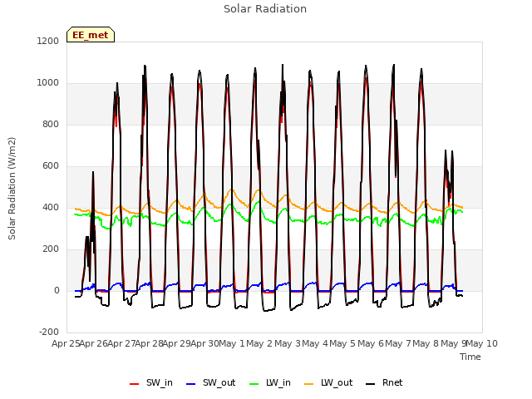Click the Solar Radiation chart title
Viewport: 532px width, 399px height.
click(x=265, y=9)
